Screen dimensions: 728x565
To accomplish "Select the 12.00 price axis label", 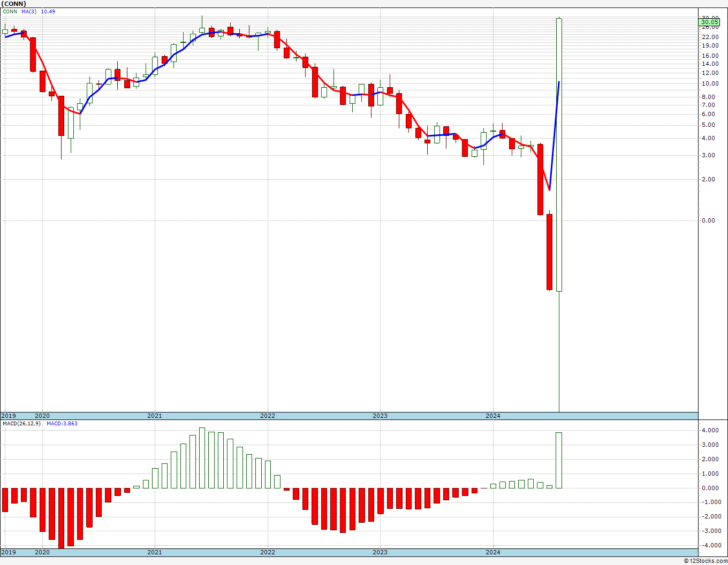I will tap(710, 73).
